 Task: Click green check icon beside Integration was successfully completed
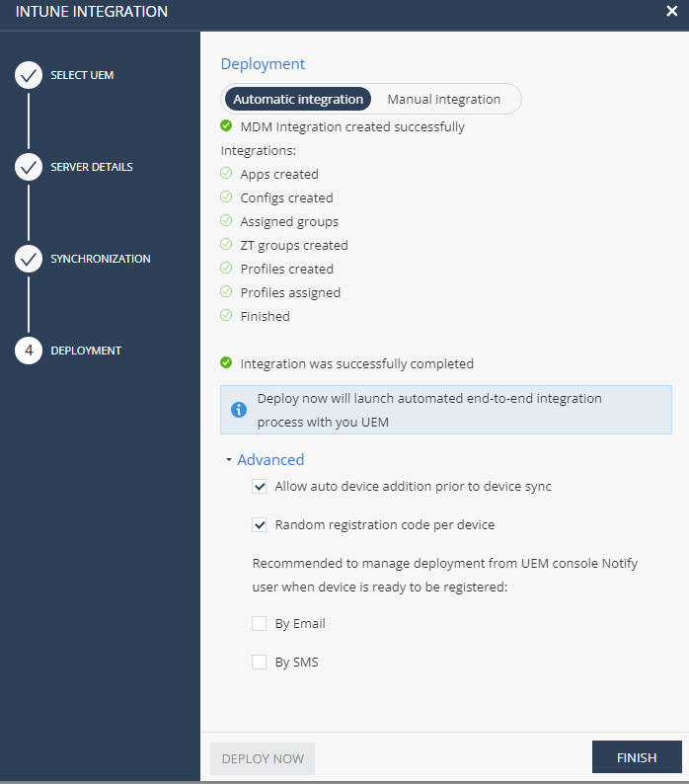(226, 362)
